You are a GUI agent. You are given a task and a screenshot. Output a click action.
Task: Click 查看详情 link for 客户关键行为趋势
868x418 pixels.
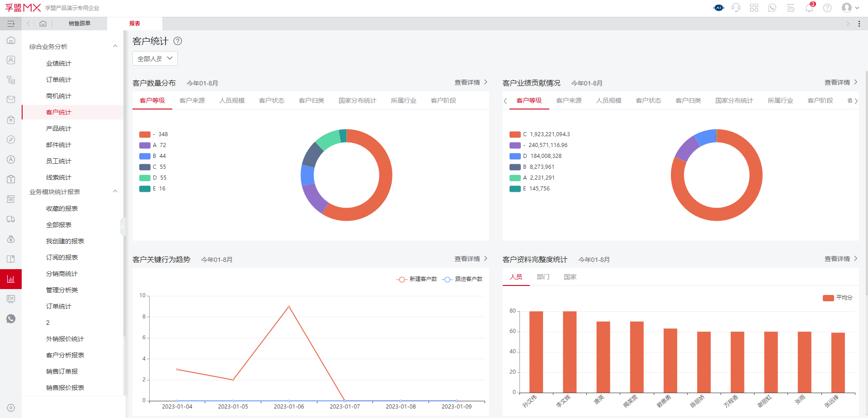(x=471, y=259)
